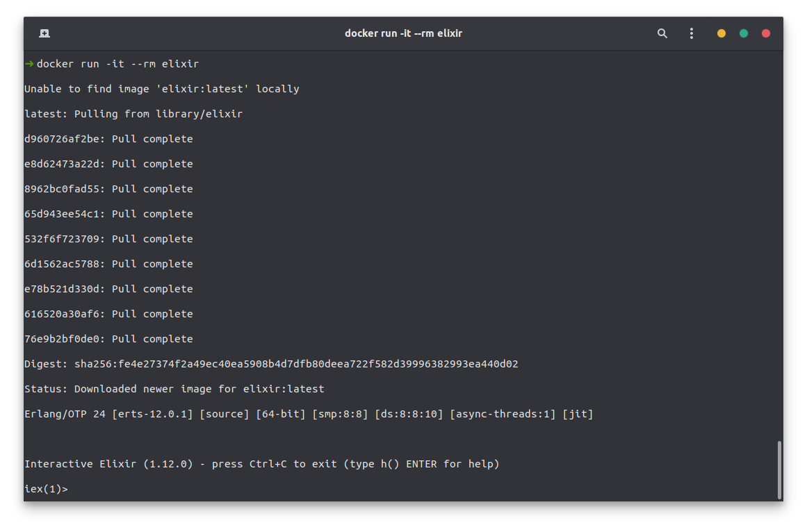Click the '76e9b2bf0de0: Pull complete' line
The width and height of the screenshot is (807, 532).
point(108,339)
